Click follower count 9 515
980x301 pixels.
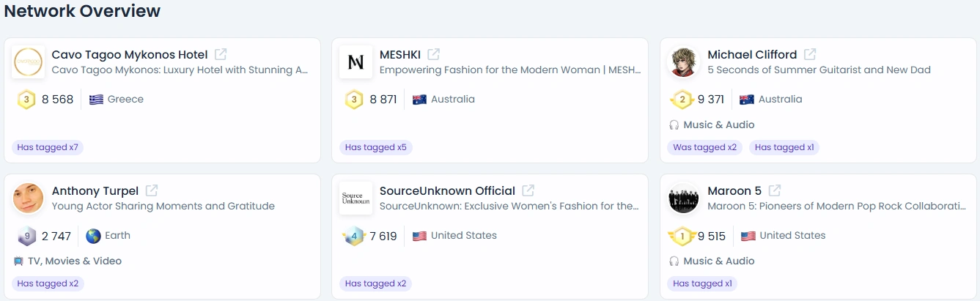pos(712,236)
